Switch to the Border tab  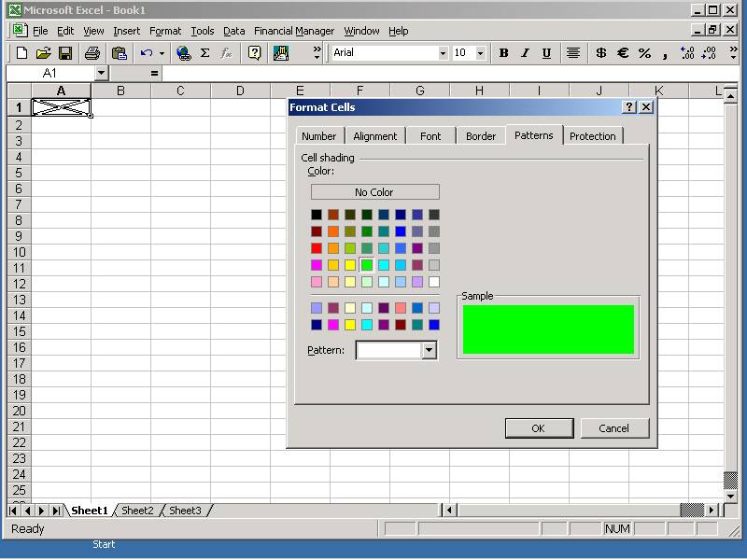coord(481,136)
